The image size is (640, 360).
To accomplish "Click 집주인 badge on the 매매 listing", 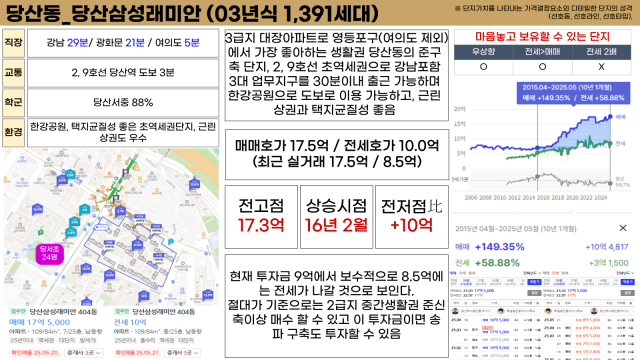I will pyautogui.click(x=18, y=312).
